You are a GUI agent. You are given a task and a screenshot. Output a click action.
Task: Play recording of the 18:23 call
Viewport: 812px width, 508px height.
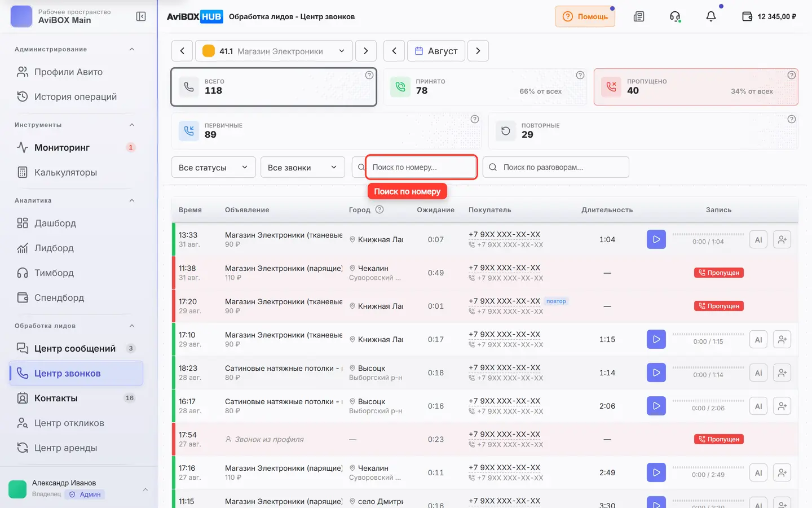(x=656, y=373)
